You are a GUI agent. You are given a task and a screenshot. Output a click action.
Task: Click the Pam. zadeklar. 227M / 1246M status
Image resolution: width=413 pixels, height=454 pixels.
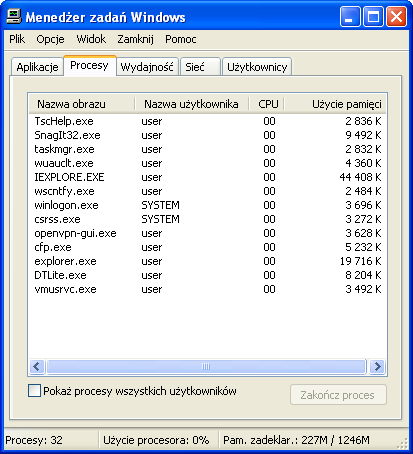click(x=296, y=440)
